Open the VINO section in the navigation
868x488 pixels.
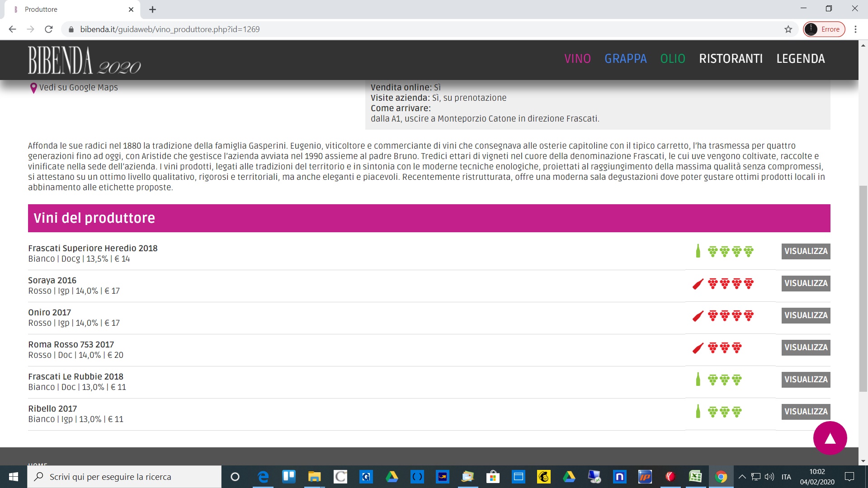(x=577, y=59)
